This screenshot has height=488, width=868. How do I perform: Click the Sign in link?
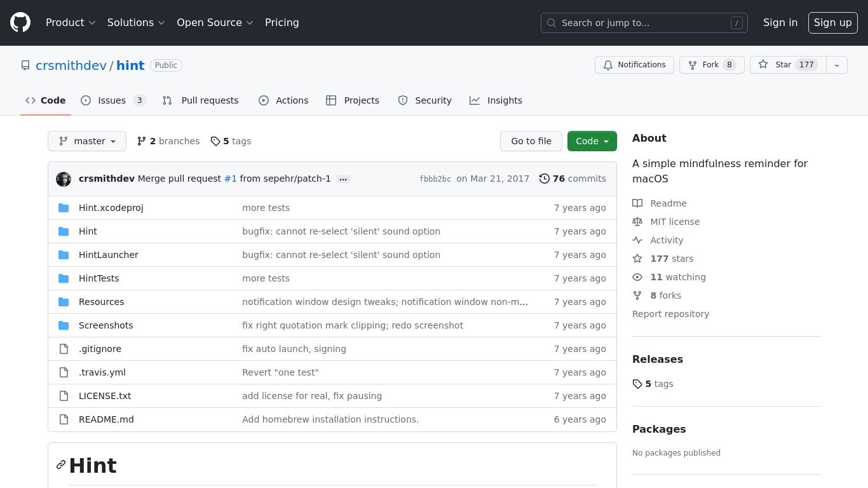pyautogui.click(x=780, y=22)
